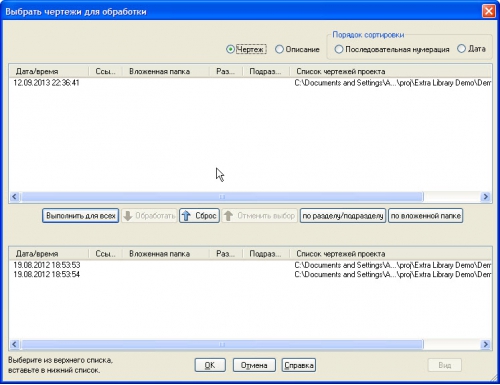Click Сброс button with blue arrow
Image resolution: width=500 pixels, height=385 pixels.
pos(199,216)
